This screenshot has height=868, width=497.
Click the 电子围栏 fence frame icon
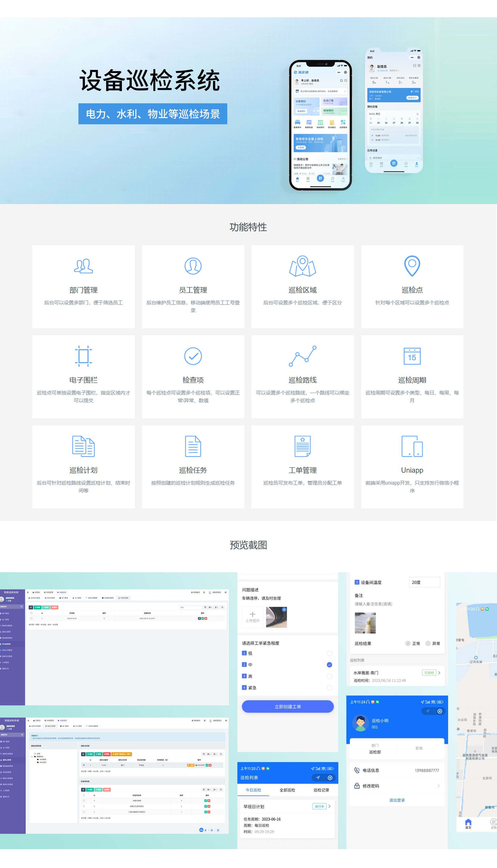(x=83, y=356)
